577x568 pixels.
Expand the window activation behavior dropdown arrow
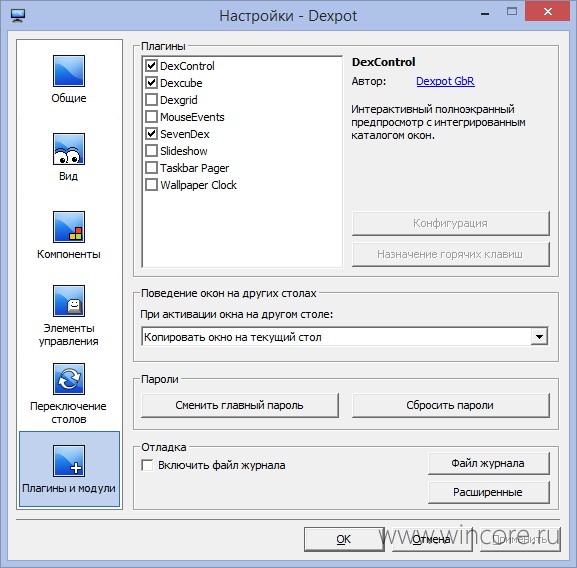(539, 337)
